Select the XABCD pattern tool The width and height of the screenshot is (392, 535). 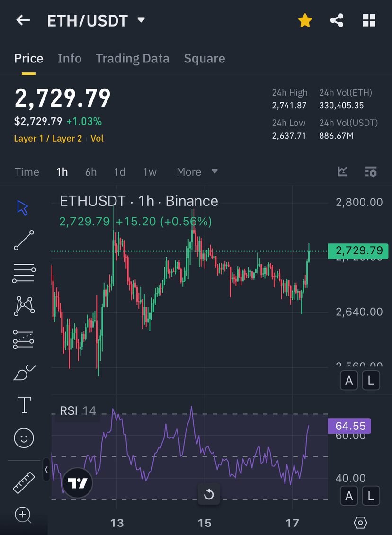pyautogui.click(x=24, y=306)
